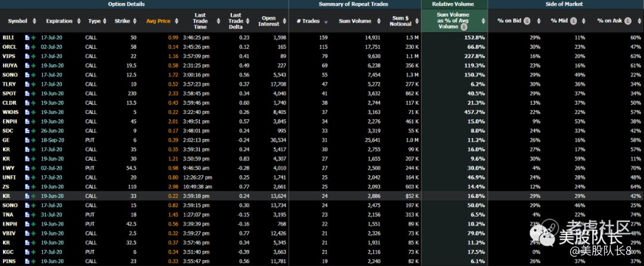This screenshot has width=644, height=266.
Task: Click the Option Details group header
Action: [x=126, y=4]
